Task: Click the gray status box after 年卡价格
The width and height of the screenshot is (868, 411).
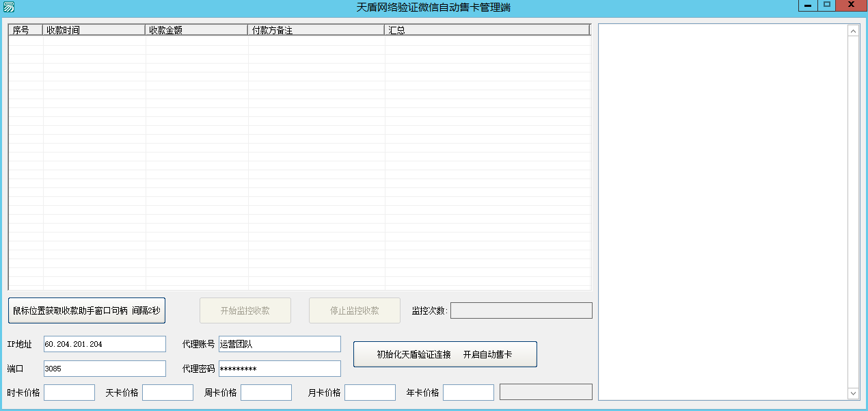Action: 546,392
